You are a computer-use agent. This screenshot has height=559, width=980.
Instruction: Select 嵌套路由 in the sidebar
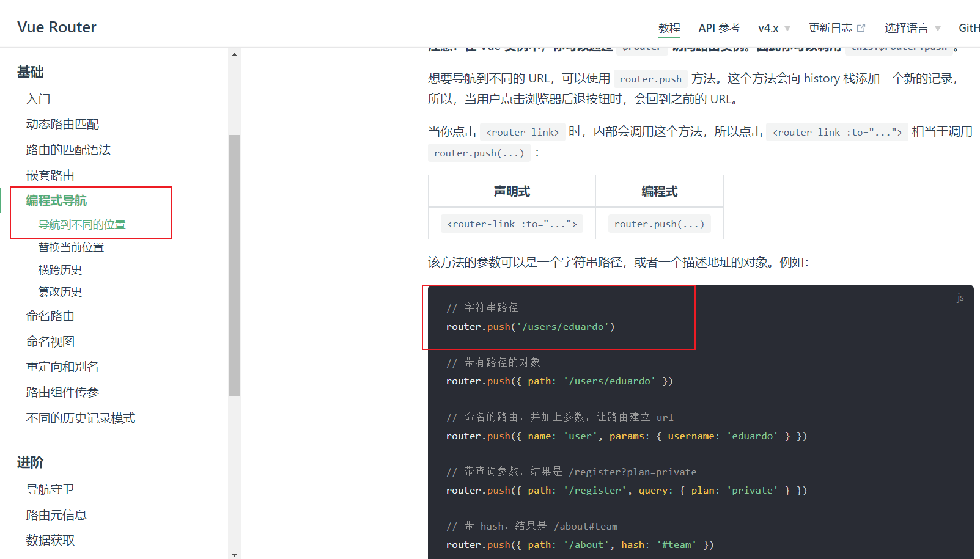pyautogui.click(x=50, y=175)
